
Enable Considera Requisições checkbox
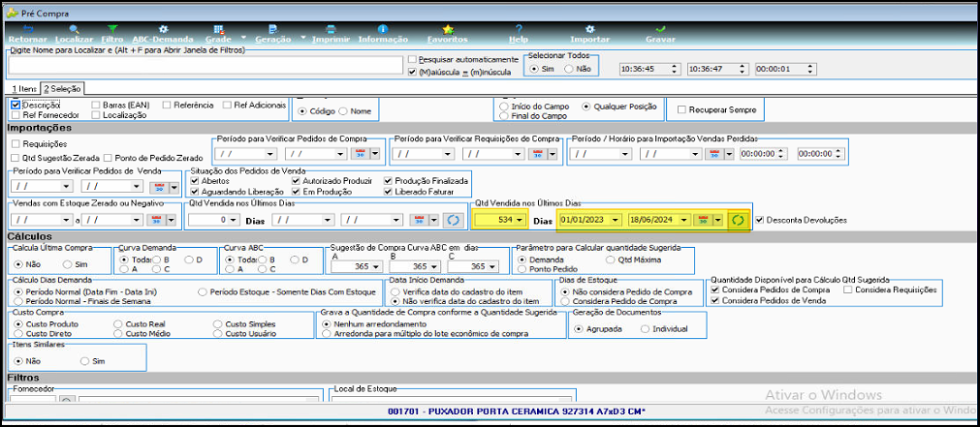(848, 290)
